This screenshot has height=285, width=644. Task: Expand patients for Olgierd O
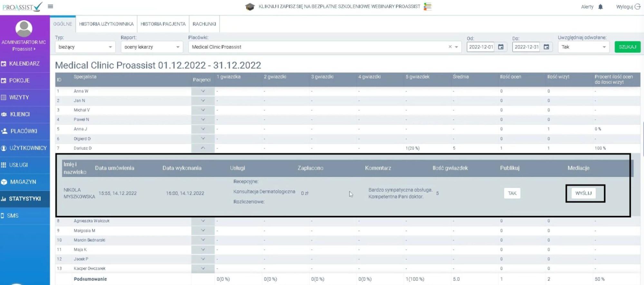(x=203, y=139)
